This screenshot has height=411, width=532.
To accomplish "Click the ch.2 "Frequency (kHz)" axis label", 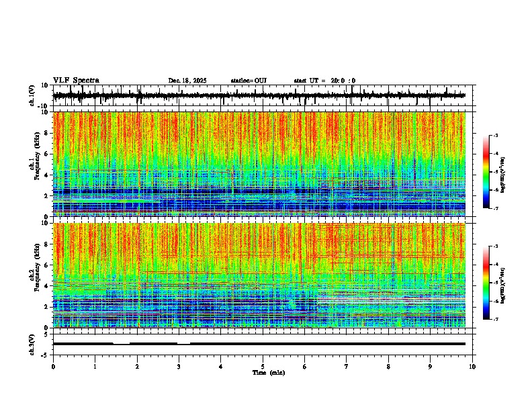I will 37,267.
